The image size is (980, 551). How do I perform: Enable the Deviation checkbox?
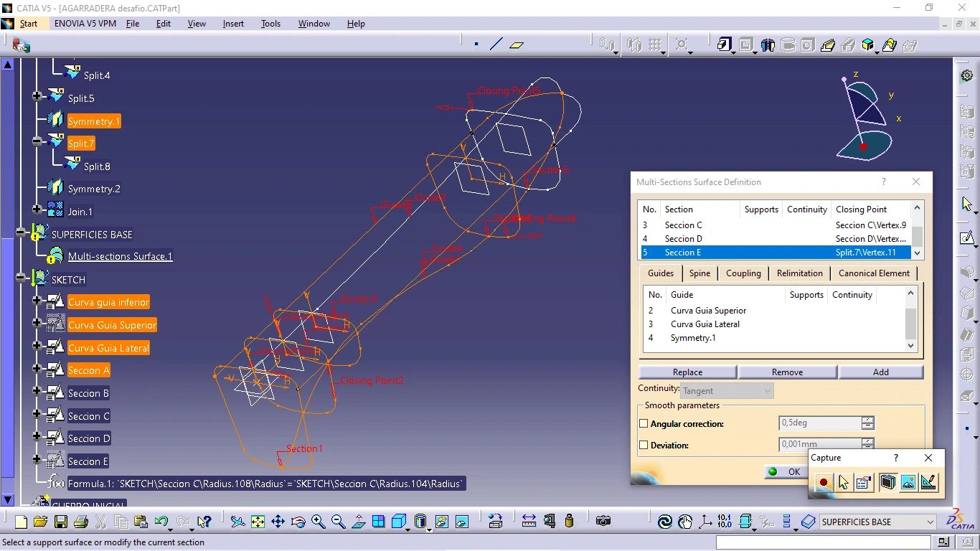(x=644, y=445)
